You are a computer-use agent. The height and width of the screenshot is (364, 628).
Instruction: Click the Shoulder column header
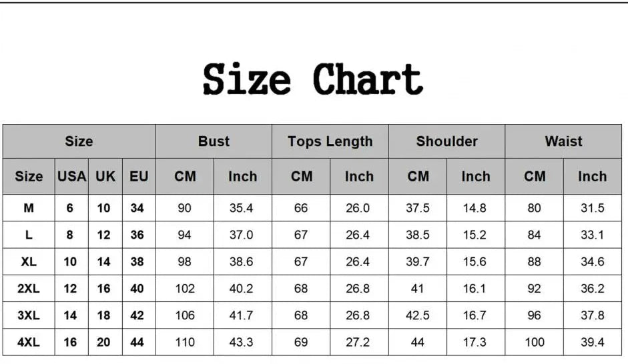pos(446,141)
